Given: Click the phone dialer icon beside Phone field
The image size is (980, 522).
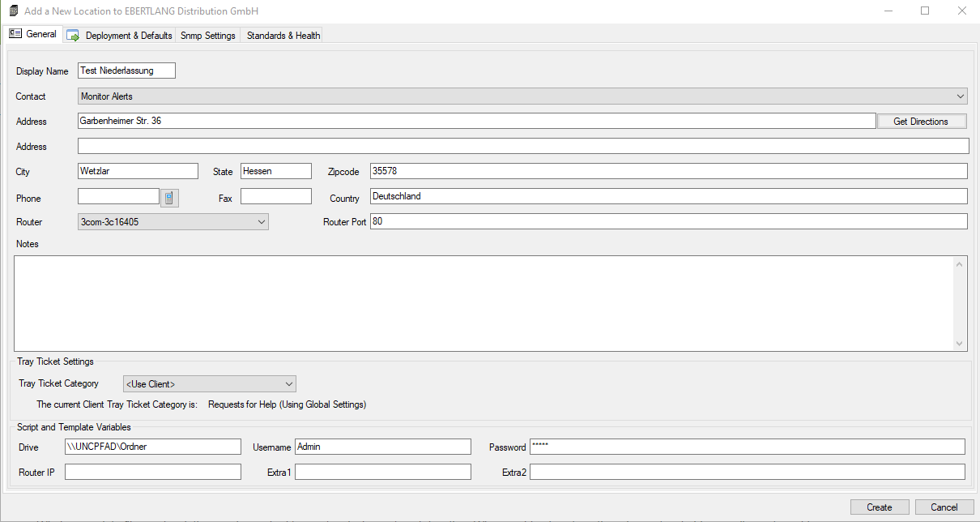Looking at the screenshot, I should coord(168,198).
